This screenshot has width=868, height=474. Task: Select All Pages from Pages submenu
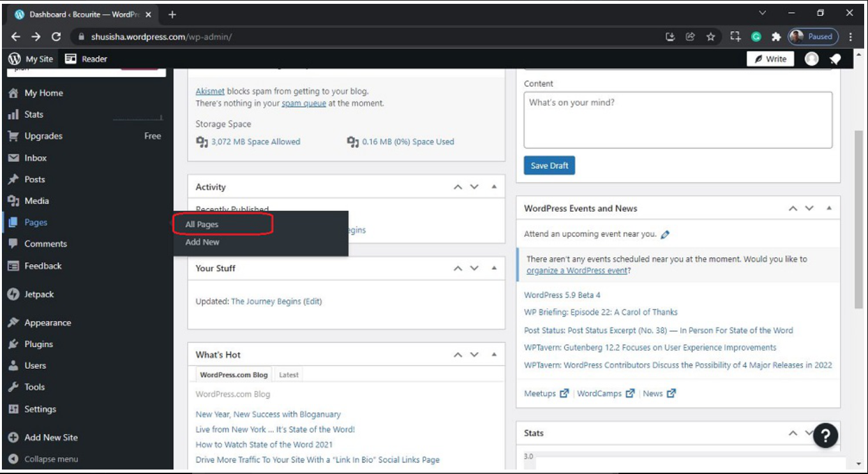[x=202, y=225]
